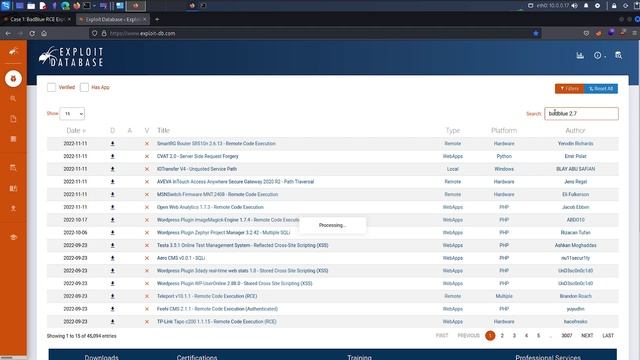Enable the Verified checkbox
The width and height of the screenshot is (640, 360).
tap(51, 87)
